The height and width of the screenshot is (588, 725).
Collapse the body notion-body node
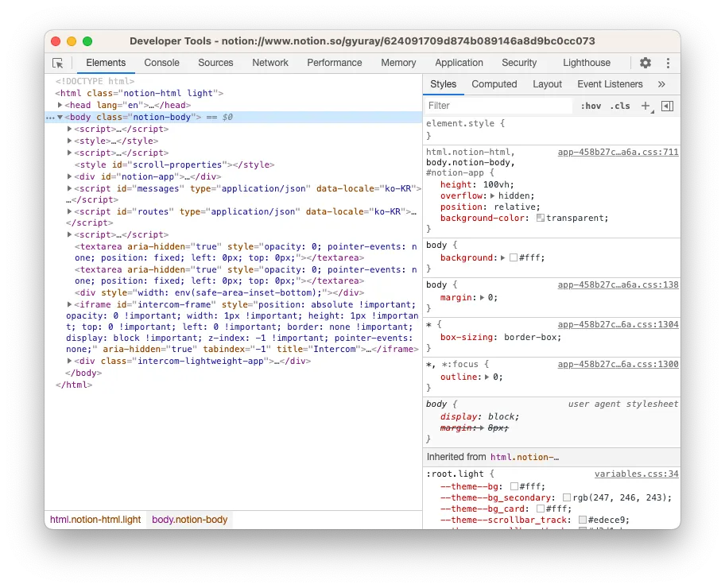(x=60, y=117)
